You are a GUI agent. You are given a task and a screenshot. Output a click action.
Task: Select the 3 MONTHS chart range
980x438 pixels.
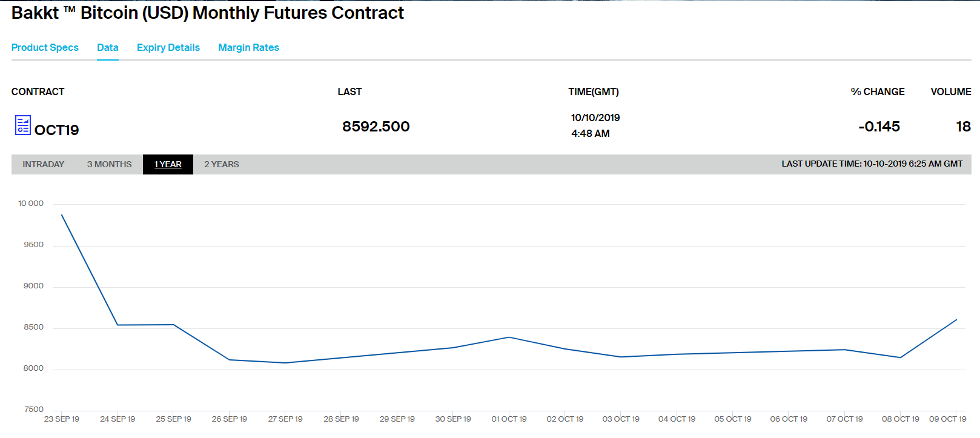109,164
